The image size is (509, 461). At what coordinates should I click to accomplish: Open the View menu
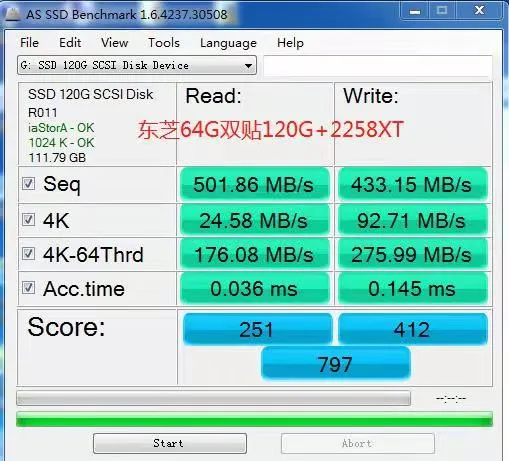[115, 43]
